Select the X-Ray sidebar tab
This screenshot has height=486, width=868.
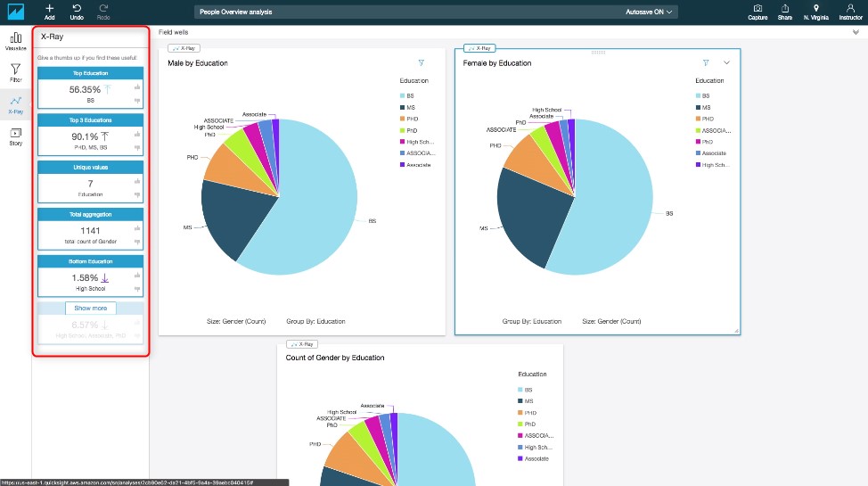tap(15, 104)
